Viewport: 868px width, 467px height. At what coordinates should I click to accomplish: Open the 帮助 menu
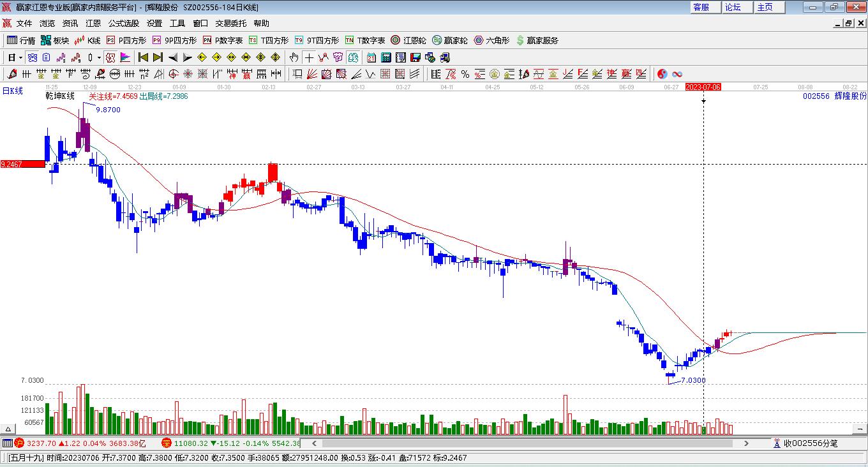[262, 24]
